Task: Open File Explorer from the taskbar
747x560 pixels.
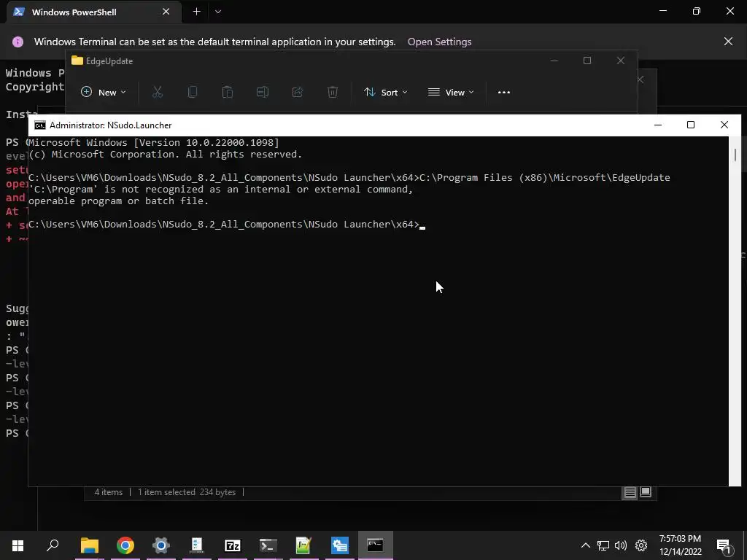Action: pos(89,545)
